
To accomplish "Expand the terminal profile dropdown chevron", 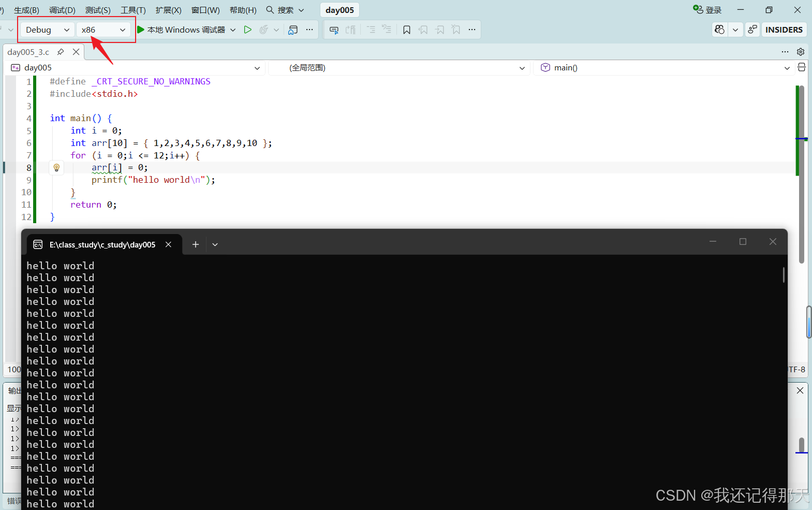I will pyautogui.click(x=215, y=244).
